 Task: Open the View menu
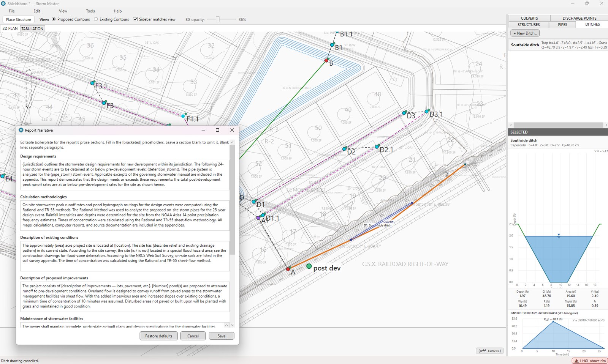tap(63, 11)
